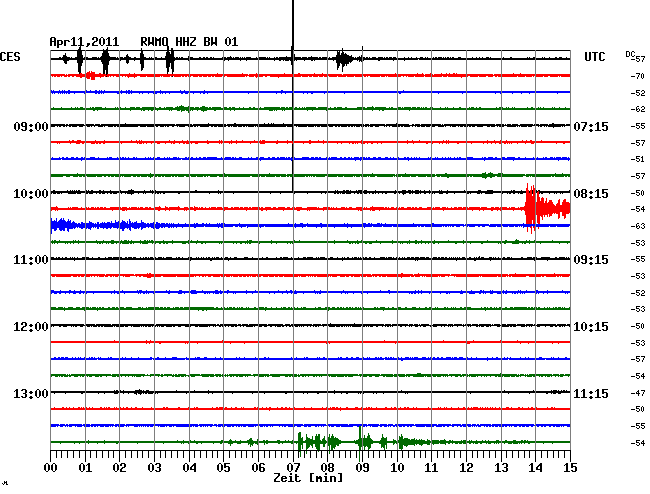Select the green event burst just after minute 07
Viewport: 650px width, 494px height.
[319, 442]
